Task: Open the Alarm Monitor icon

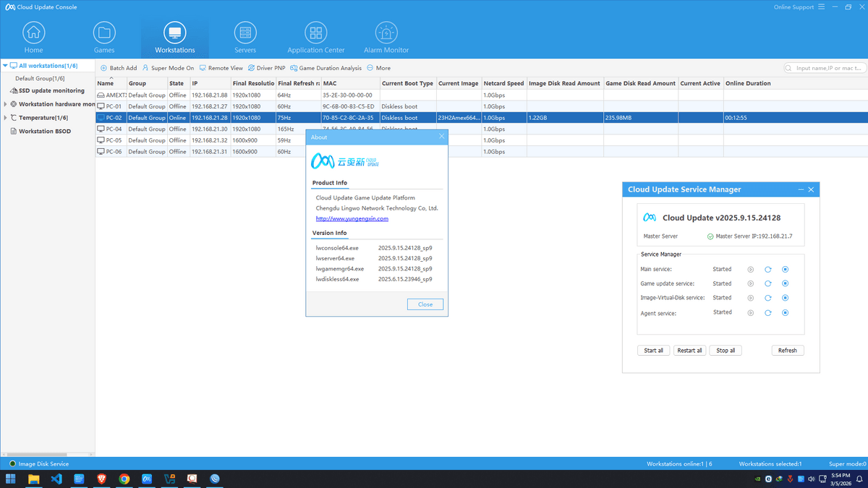Action: [386, 33]
